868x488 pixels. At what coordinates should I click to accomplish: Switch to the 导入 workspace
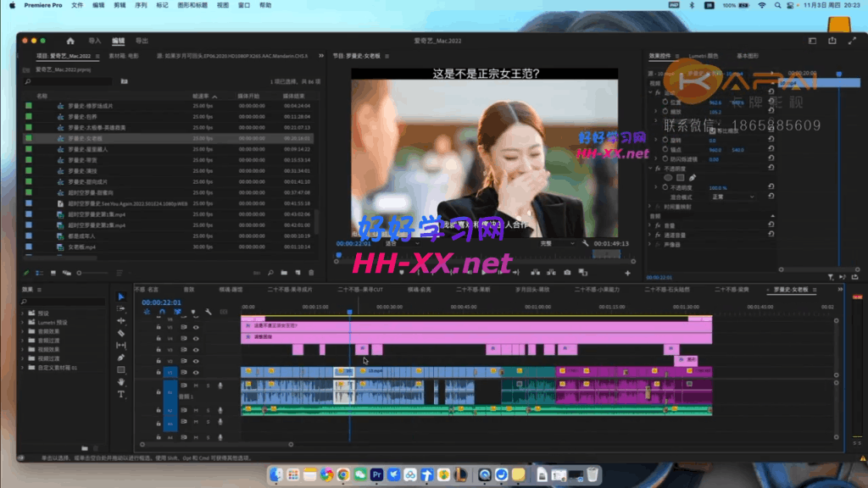(95, 41)
